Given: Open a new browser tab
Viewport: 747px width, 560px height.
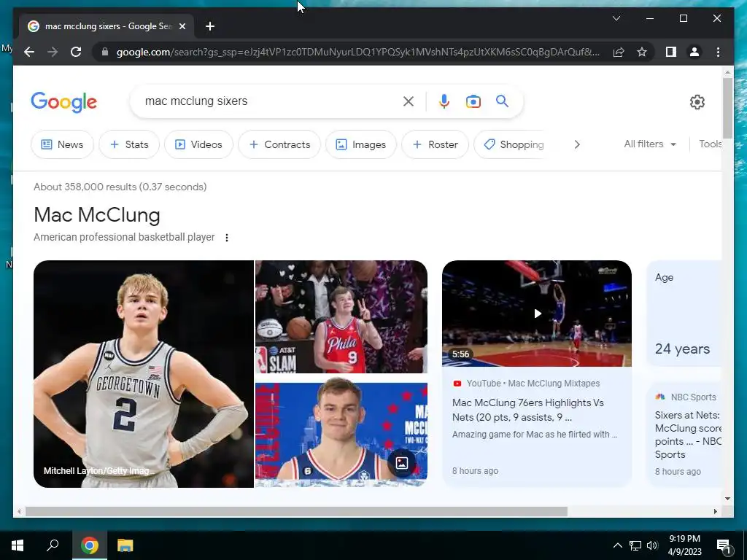Looking at the screenshot, I should tap(210, 26).
